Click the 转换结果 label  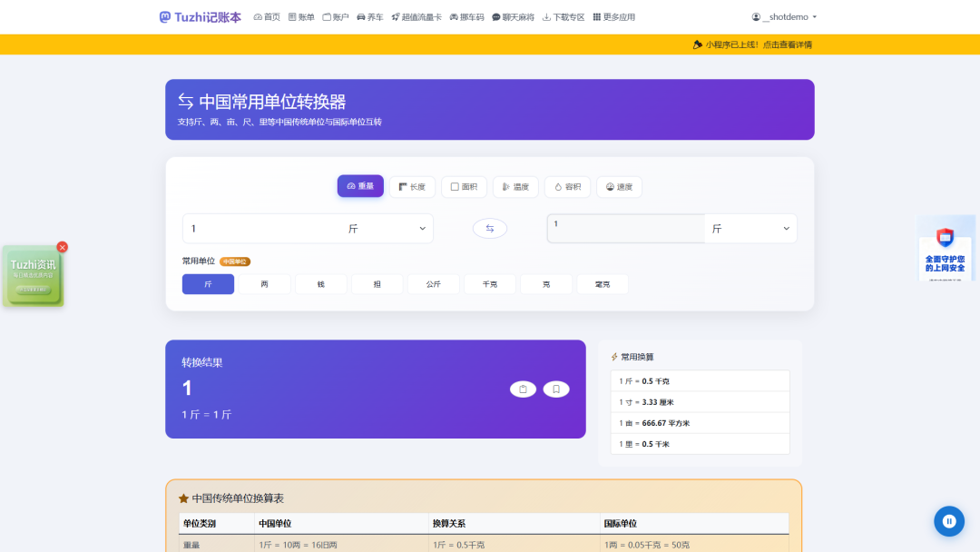(x=201, y=362)
